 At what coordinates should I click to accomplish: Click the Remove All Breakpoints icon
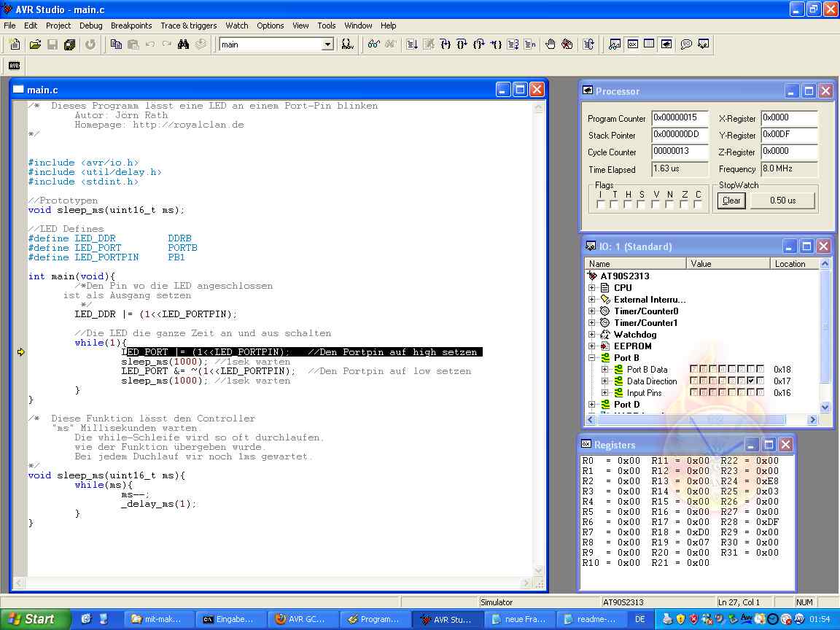coord(567,44)
